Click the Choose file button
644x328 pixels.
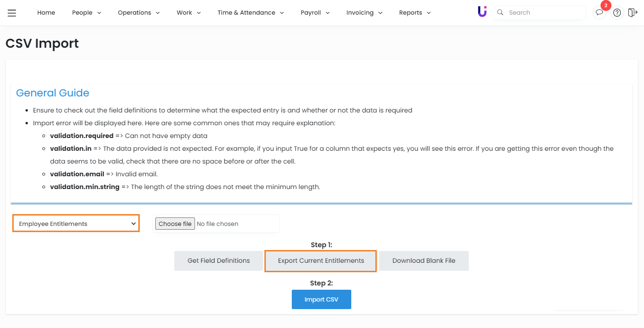(x=175, y=224)
